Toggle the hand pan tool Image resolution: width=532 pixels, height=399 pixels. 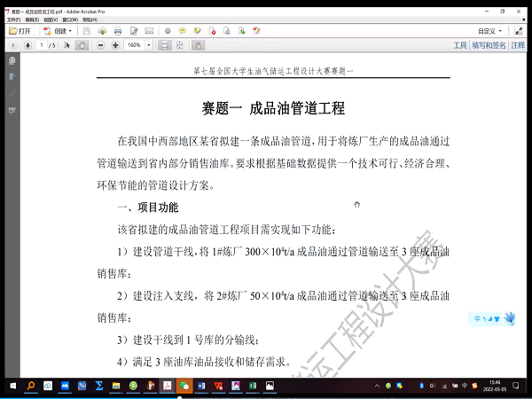[82, 45]
